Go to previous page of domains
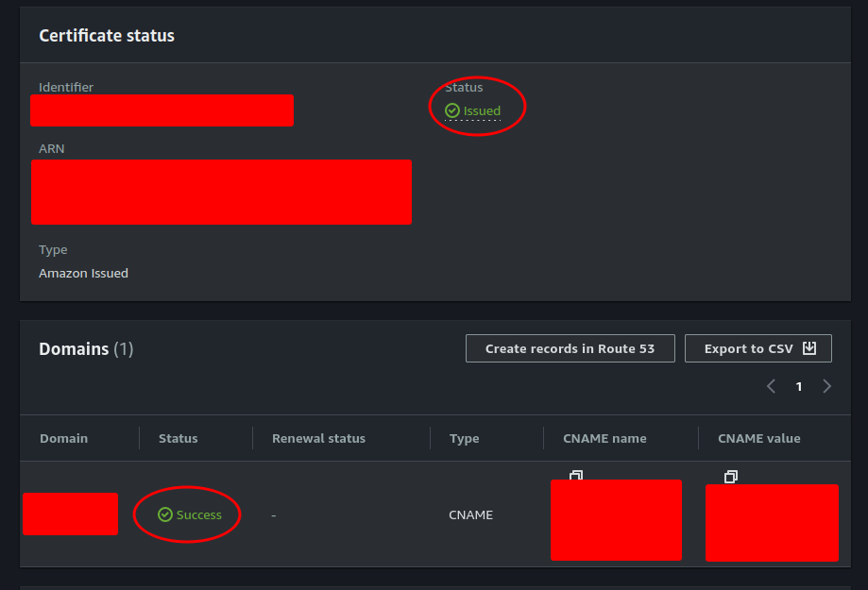This screenshot has width=868, height=590. [x=771, y=386]
